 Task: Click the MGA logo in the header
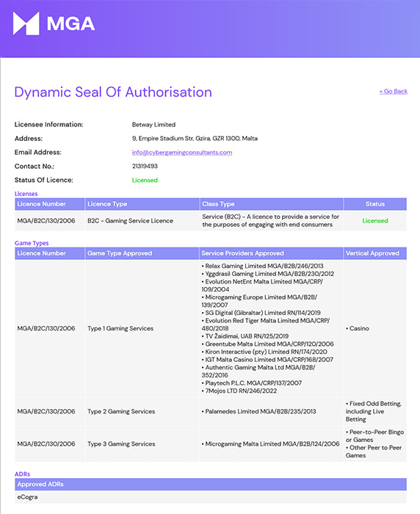[54, 23]
